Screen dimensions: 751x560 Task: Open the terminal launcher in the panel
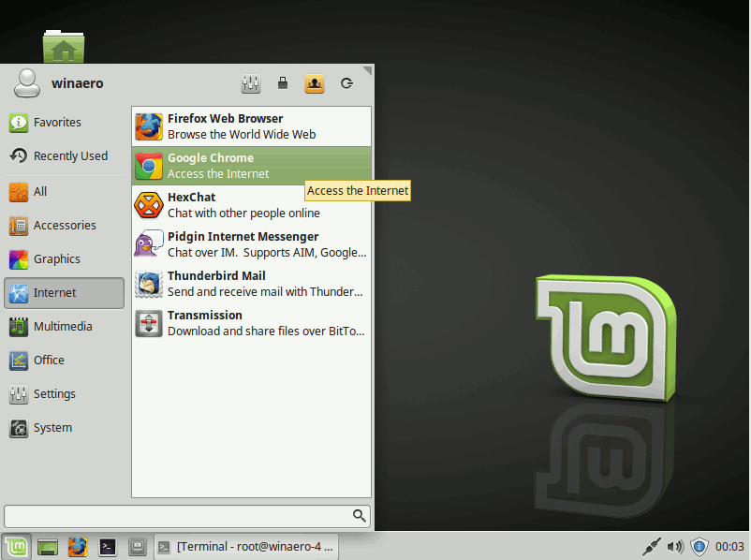[108, 547]
